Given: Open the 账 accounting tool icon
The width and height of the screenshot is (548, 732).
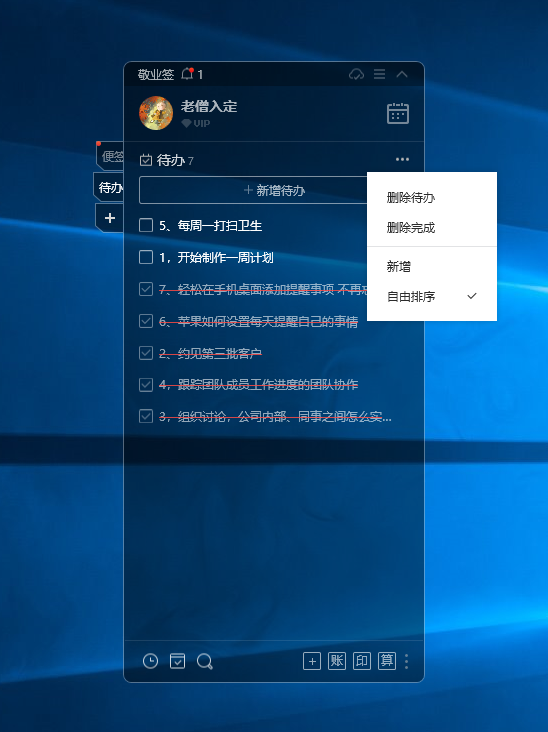Looking at the screenshot, I should coord(337,661).
